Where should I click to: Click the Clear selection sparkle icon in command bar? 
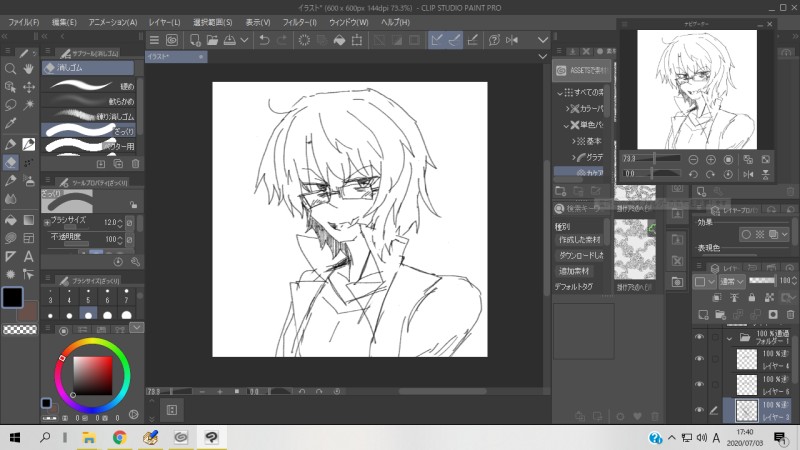pos(304,40)
